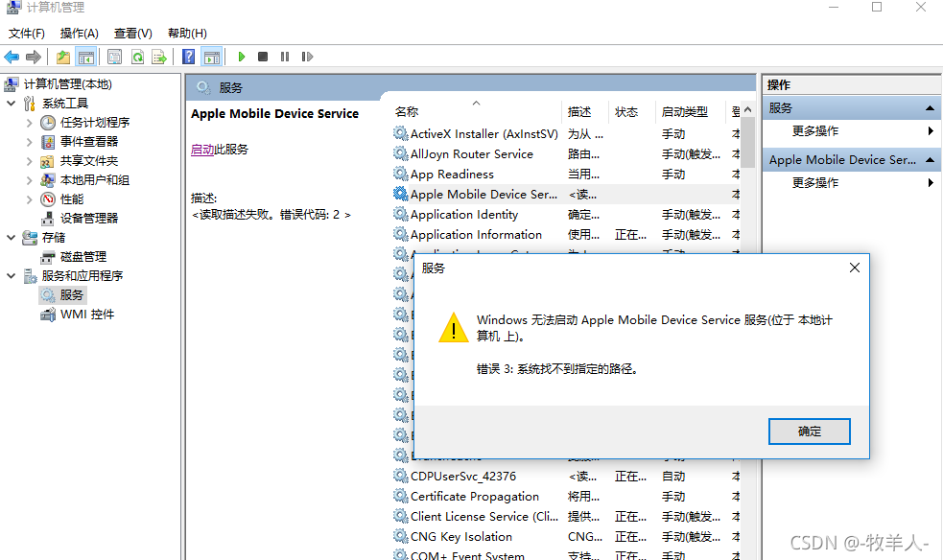Expand the 事件查看器 node
The width and height of the screenshot is (943, 560).
pos(29,142)
